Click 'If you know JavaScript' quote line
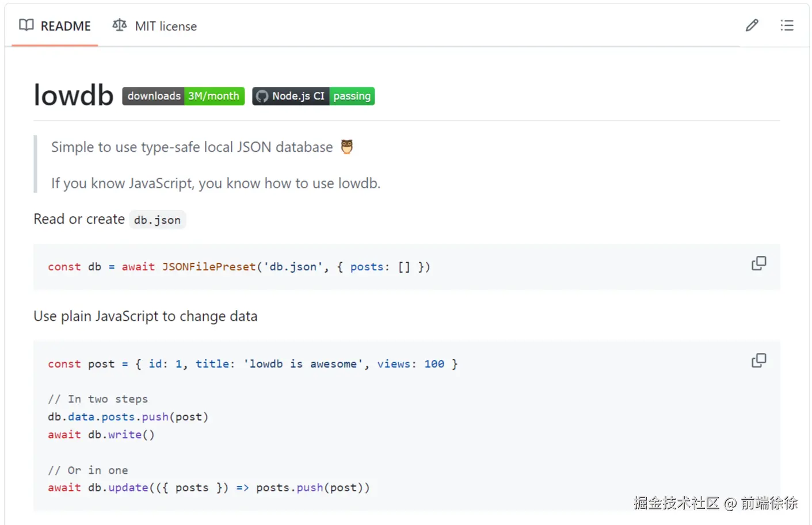 [x=216, y=183]
